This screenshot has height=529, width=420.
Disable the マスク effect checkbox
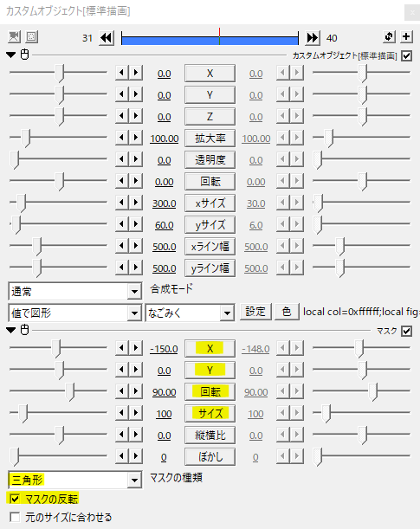406,331
